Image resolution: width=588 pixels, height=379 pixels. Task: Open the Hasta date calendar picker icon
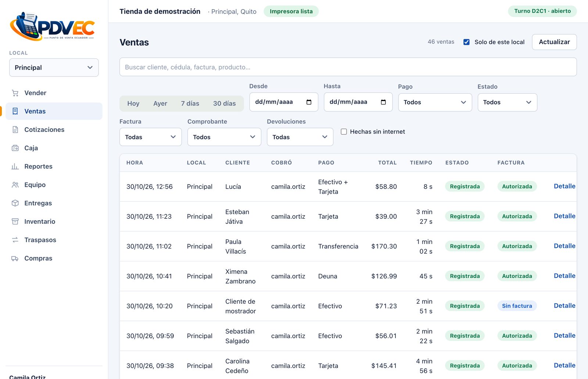[x=383, y=102]
